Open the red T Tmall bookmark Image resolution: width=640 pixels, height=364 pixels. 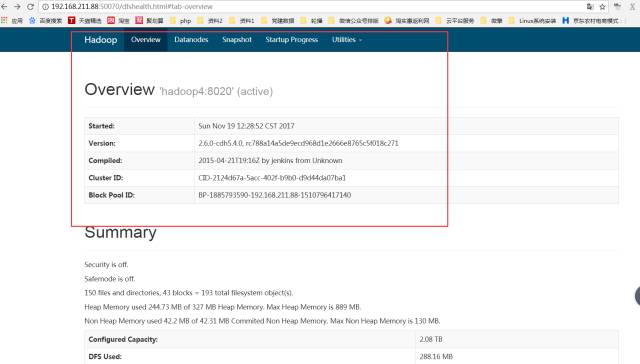click(x=71, y=20)
